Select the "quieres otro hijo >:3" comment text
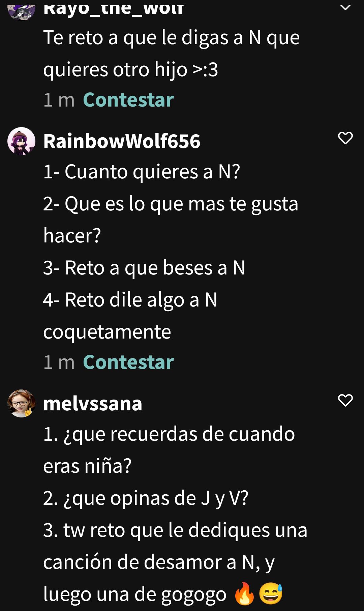The image size is (364, 611). click(131, 69)
